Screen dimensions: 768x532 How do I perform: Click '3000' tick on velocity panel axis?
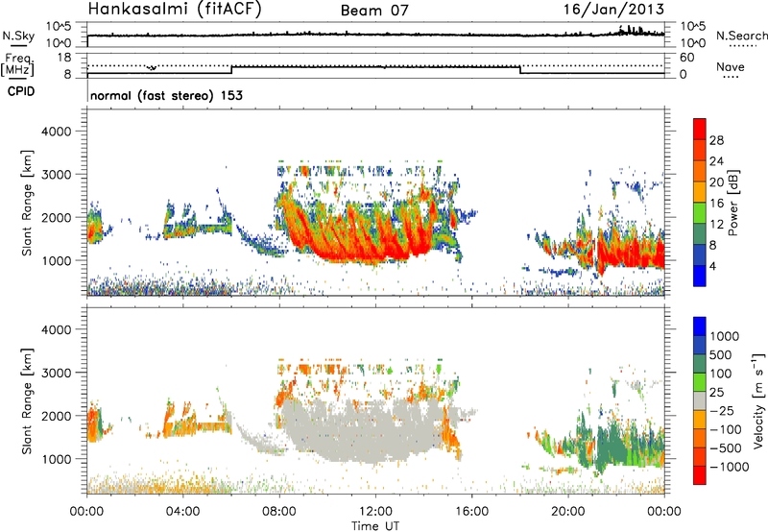click(57, 373)
